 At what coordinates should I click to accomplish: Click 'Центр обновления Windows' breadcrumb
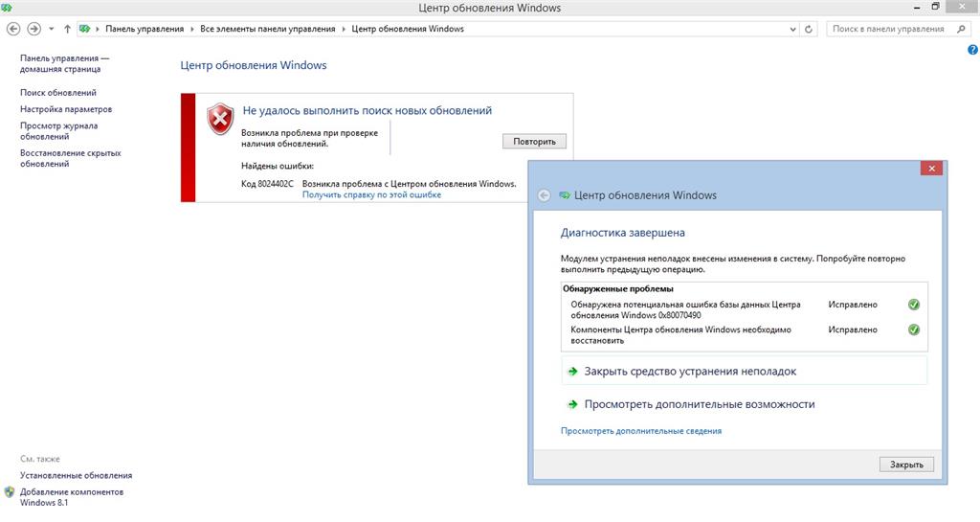(408, 29)
